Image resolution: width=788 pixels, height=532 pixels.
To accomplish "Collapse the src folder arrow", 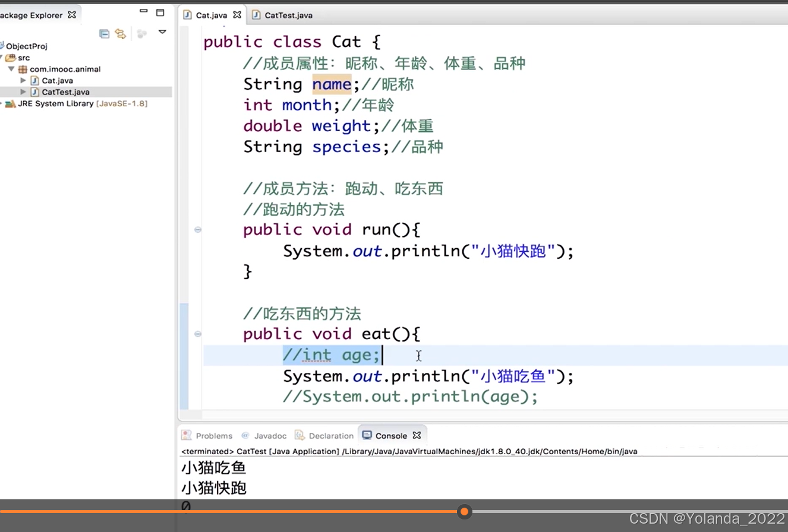I will [1, 58].
